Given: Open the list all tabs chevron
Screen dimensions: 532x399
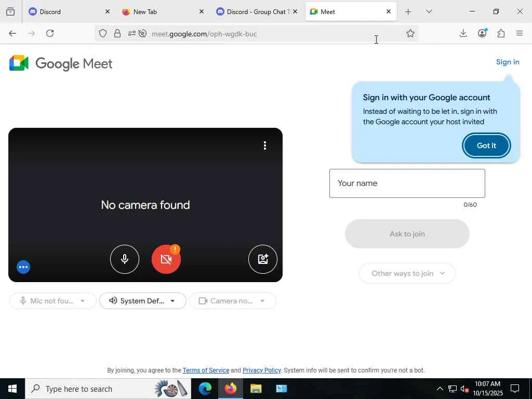Looking at the screenshot, I should click(429, 11).
